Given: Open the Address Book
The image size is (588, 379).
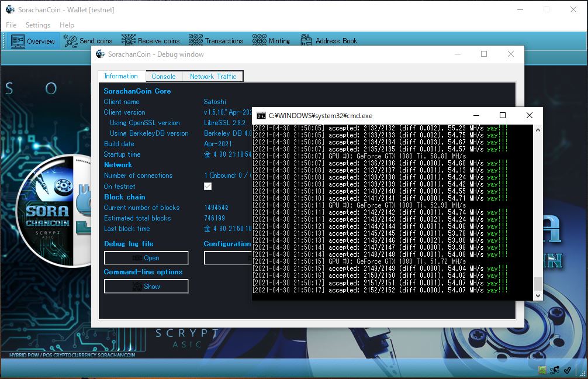Looking at the screenshot, I should 329,41.
